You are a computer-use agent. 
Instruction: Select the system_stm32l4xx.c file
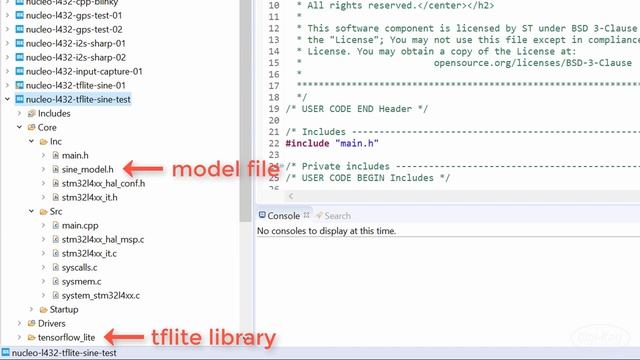pyautogui.click(x=101, y=296)
